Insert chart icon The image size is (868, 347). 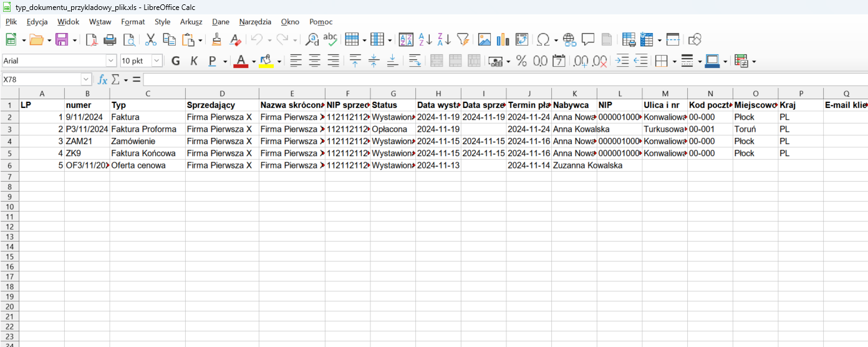(x=503, y=40)
